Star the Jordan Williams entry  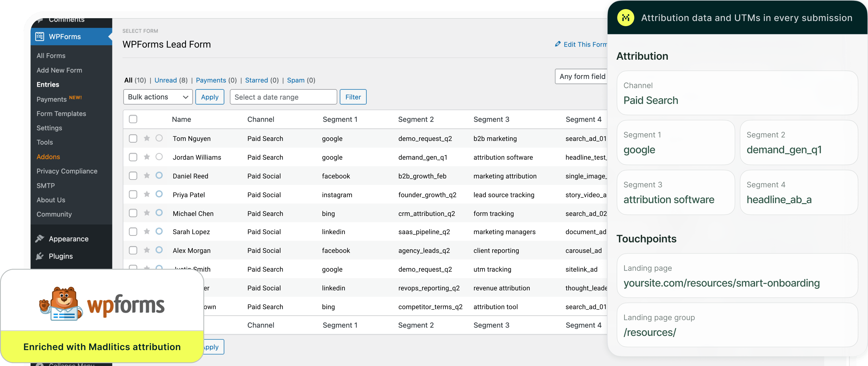[146, 157]
